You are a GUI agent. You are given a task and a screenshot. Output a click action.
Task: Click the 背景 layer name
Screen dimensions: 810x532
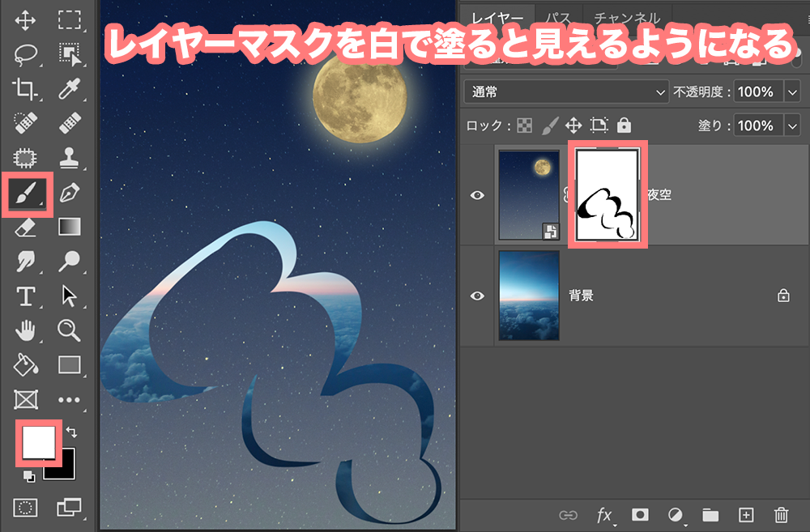click(x=581, y=296)
